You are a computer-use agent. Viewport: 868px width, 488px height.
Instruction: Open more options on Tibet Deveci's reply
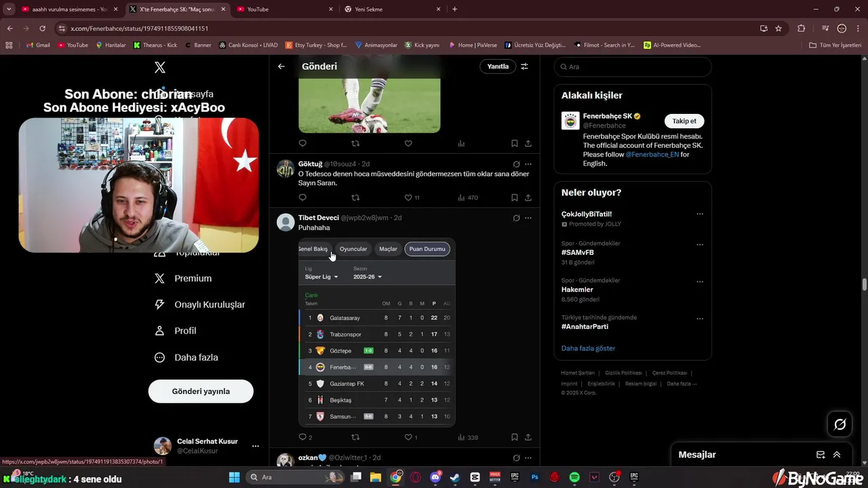528,218
